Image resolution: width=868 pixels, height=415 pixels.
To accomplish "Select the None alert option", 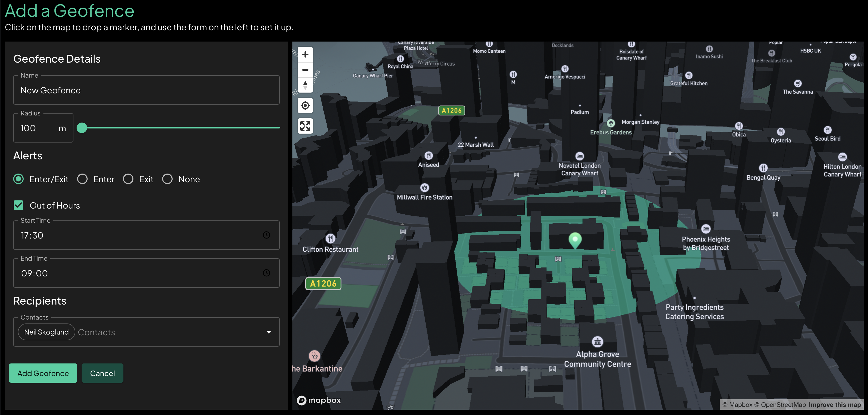I will 167,179.
